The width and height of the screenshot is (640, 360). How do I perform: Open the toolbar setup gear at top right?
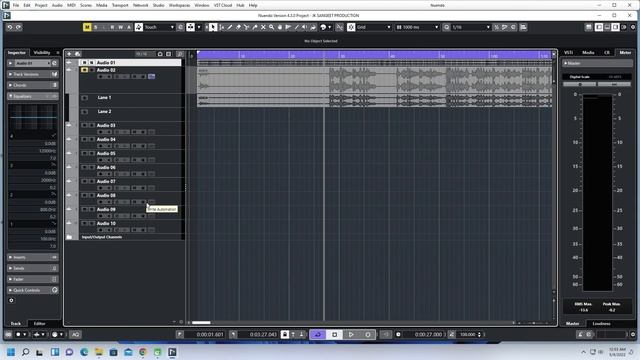tap(633, 27)
